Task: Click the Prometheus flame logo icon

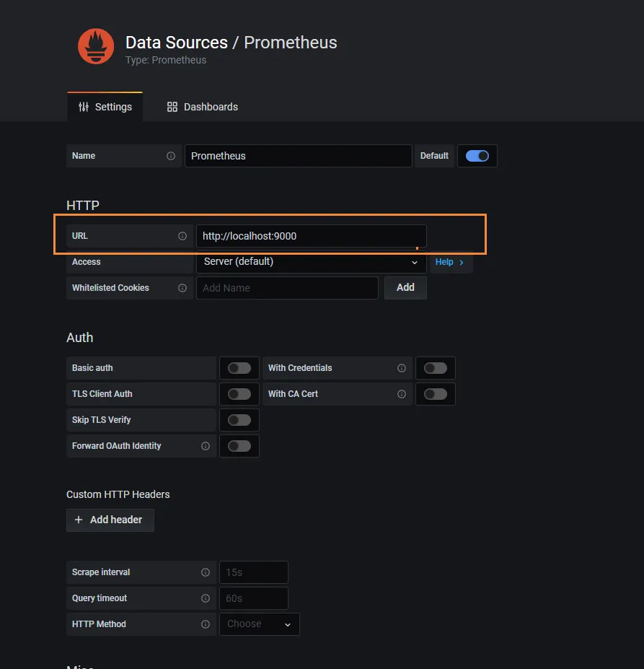Action: tap(96, 46)
